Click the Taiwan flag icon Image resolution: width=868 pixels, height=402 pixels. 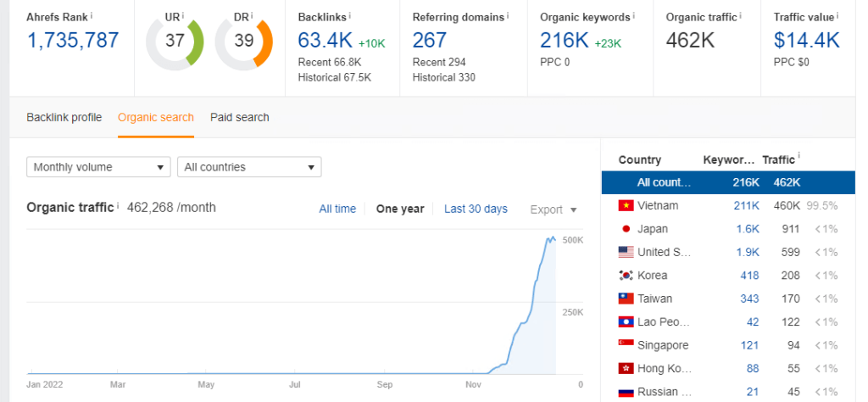626,299
